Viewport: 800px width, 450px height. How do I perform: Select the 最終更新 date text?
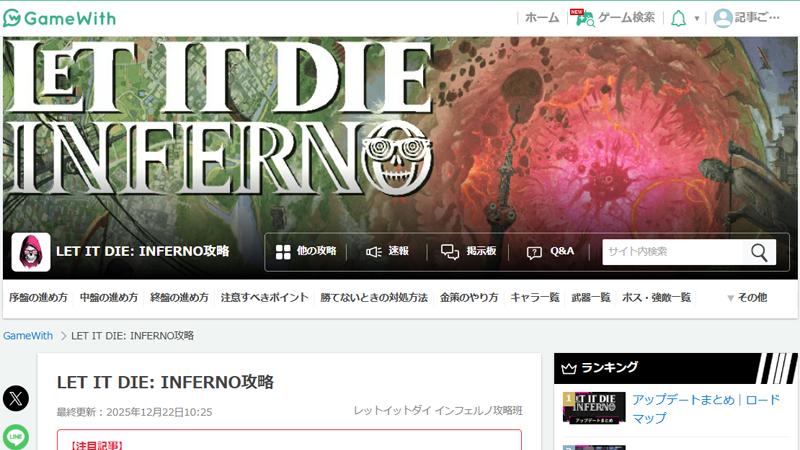[x=134, y=412]
